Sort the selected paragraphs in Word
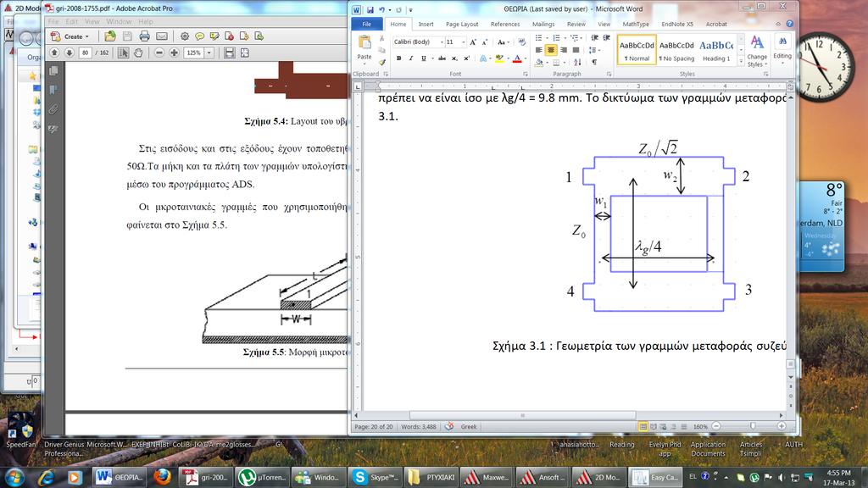This screenshot has width=868, height=488. (577, 62)
